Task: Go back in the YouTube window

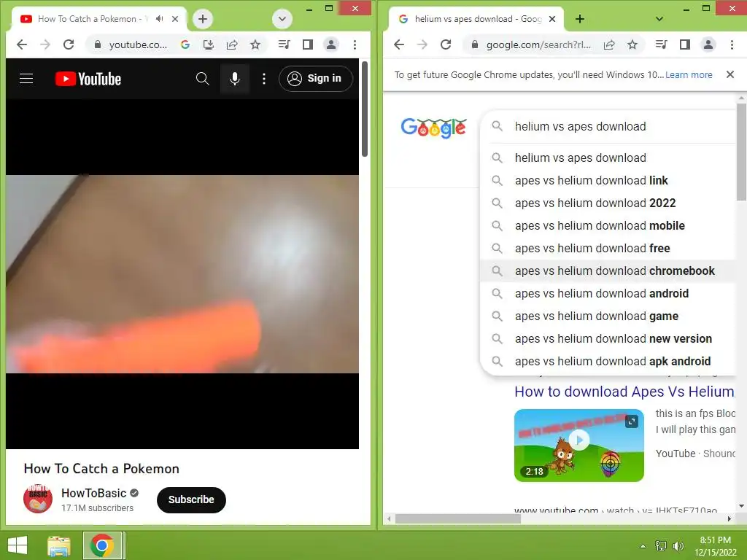Action: [21, 44]
